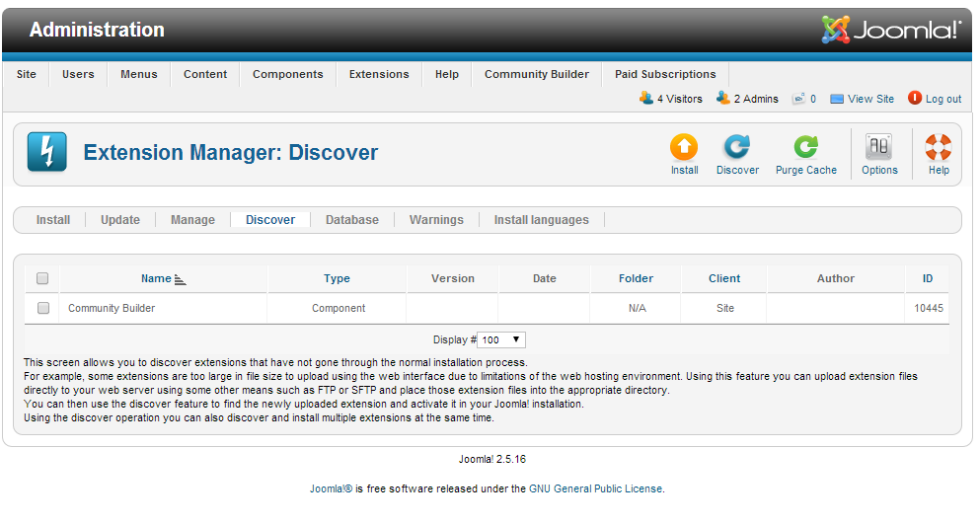
Task: Open the Content menu
Action: pos(205,74)
